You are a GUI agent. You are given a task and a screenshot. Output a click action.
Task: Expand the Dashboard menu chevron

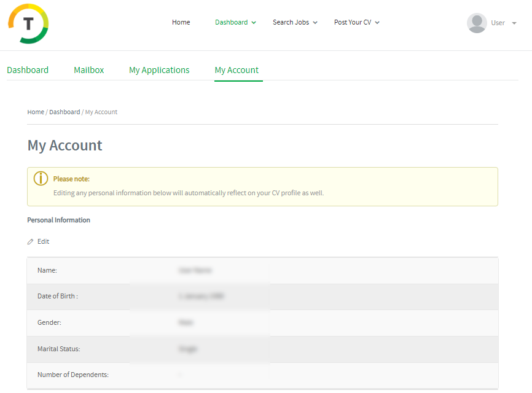(254, 23)
